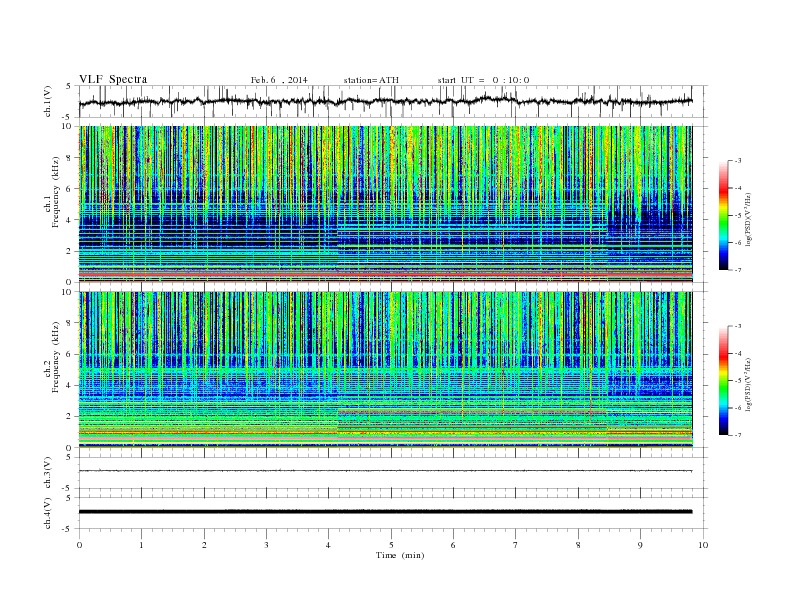Click the "Time (min)" axis label

point(400,555)
